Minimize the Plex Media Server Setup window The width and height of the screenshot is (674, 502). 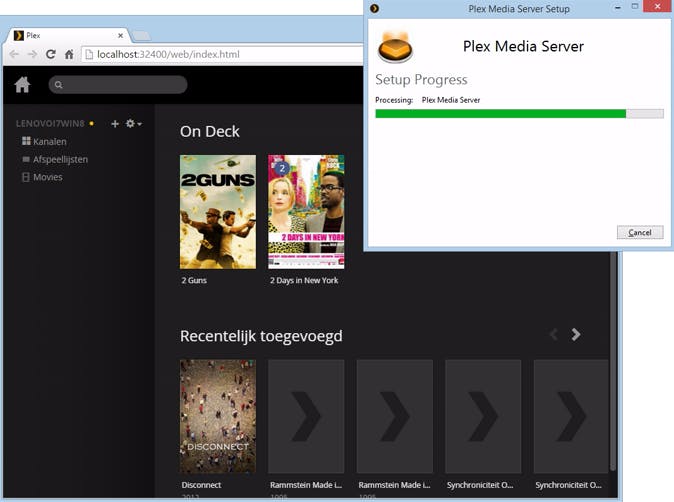point(618,7)
